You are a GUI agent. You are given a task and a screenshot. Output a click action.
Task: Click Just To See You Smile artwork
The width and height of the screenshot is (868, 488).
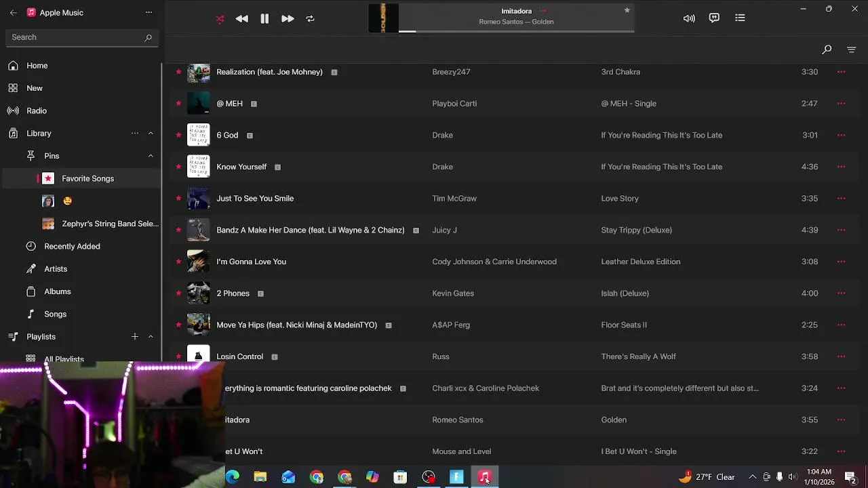[198, 198]
